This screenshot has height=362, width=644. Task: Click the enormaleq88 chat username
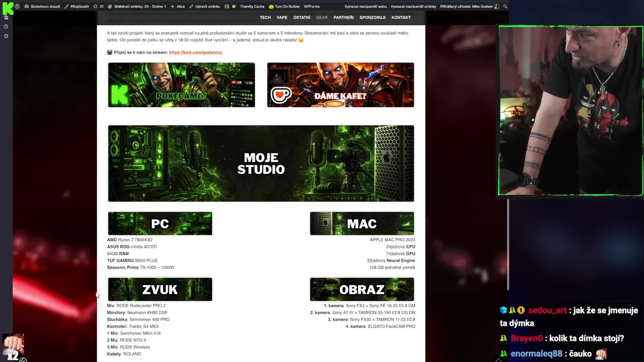click(x=537, y=354)
